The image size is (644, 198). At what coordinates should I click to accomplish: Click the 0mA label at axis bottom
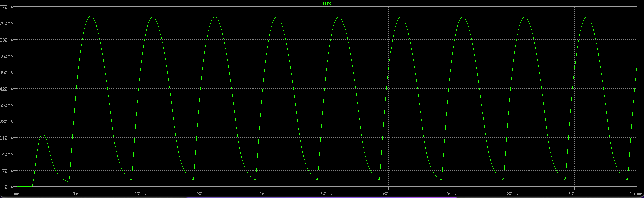coord(9,187)
